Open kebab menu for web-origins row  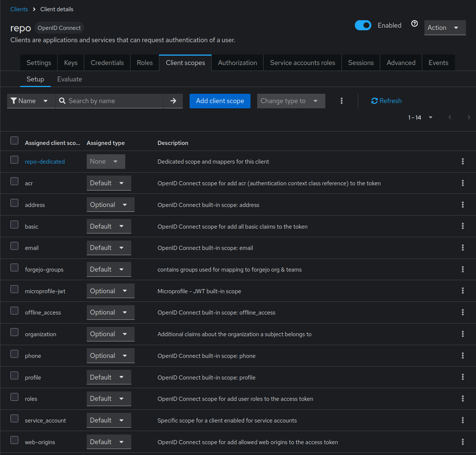[x=463, y=442]
